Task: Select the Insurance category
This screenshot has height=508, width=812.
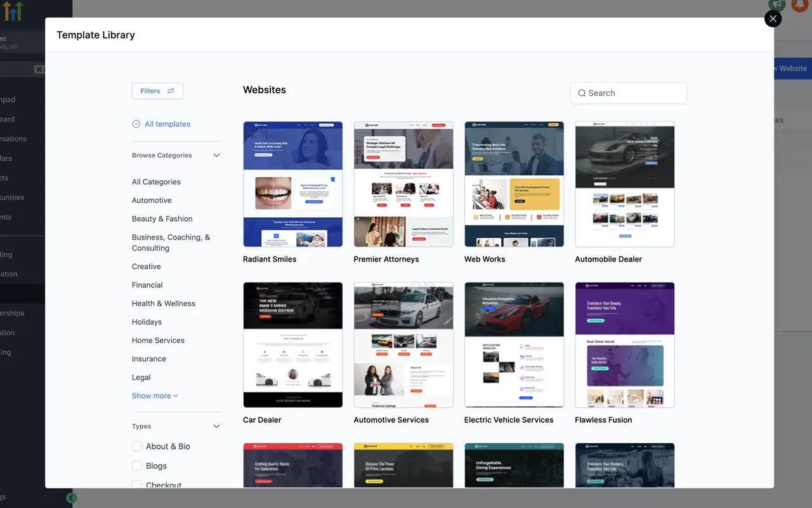Action: (x=149, y=359)
